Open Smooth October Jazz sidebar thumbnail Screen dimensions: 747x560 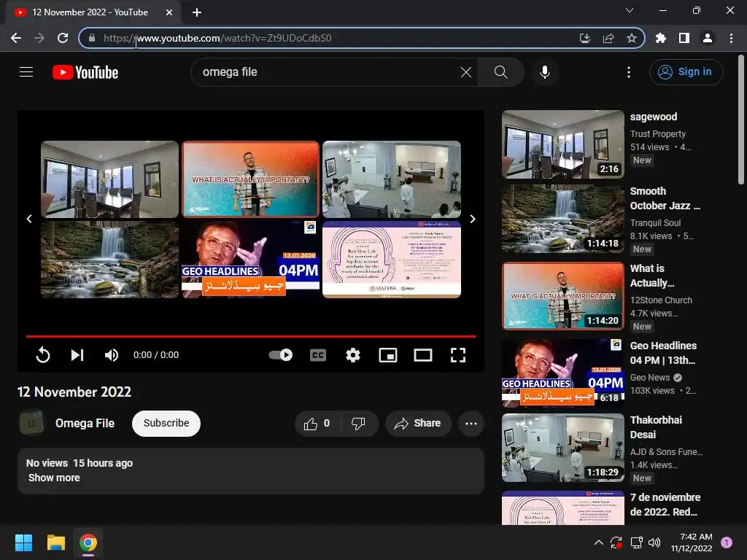(563, 219)
